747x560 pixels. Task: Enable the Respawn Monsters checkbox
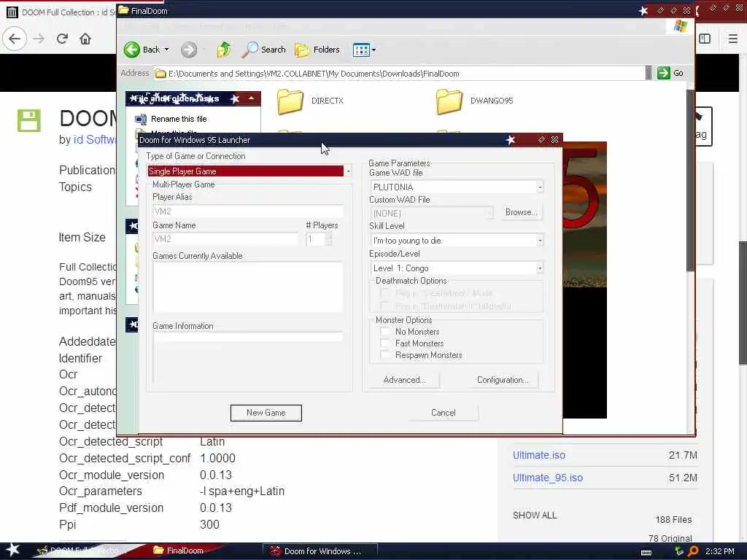point(385,355)
